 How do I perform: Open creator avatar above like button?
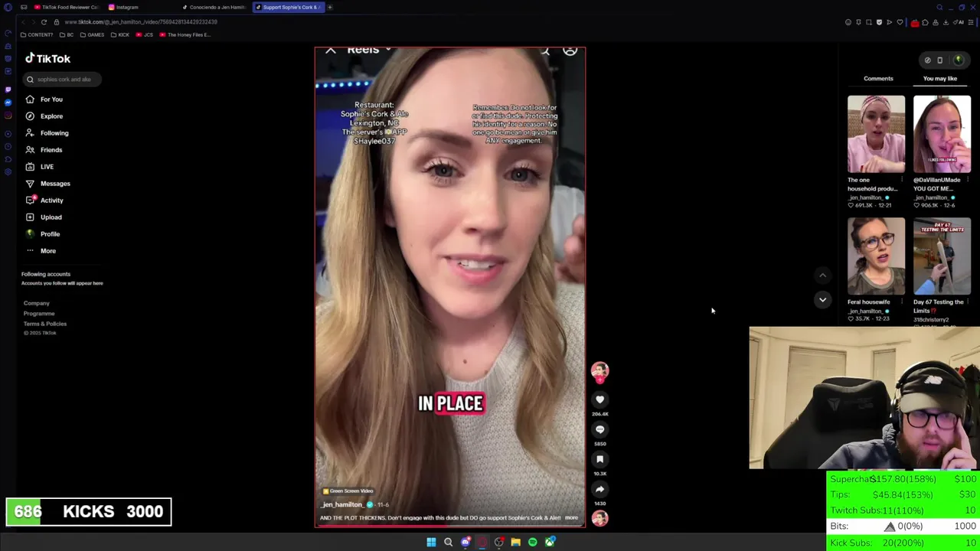(599, 371)
